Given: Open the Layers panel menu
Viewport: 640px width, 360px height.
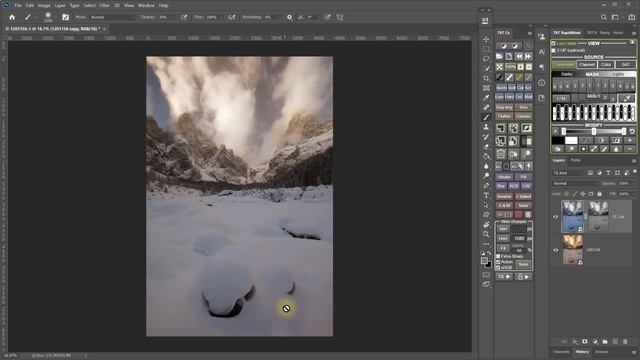Looking at the screenshot, I should [x=634, y=161].
